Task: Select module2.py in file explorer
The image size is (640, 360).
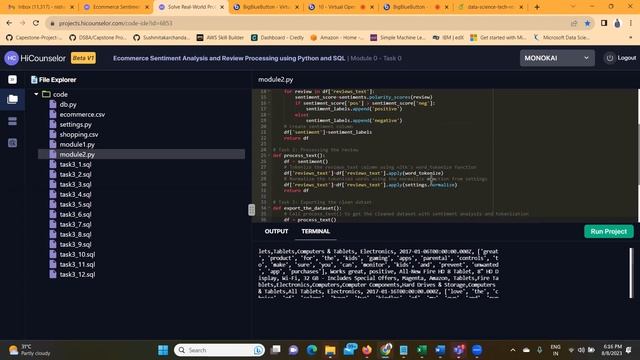Action: 141,154
